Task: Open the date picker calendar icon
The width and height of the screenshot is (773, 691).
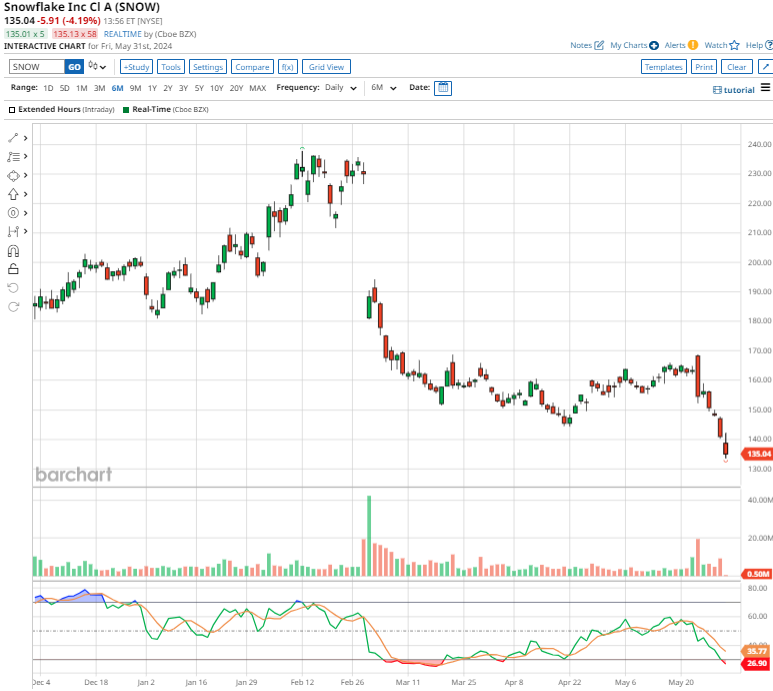Action: (x=443, y=88)
